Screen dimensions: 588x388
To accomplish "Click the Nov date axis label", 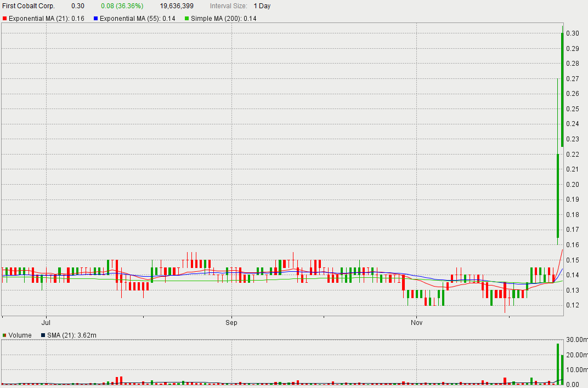I will pos(417,322).
